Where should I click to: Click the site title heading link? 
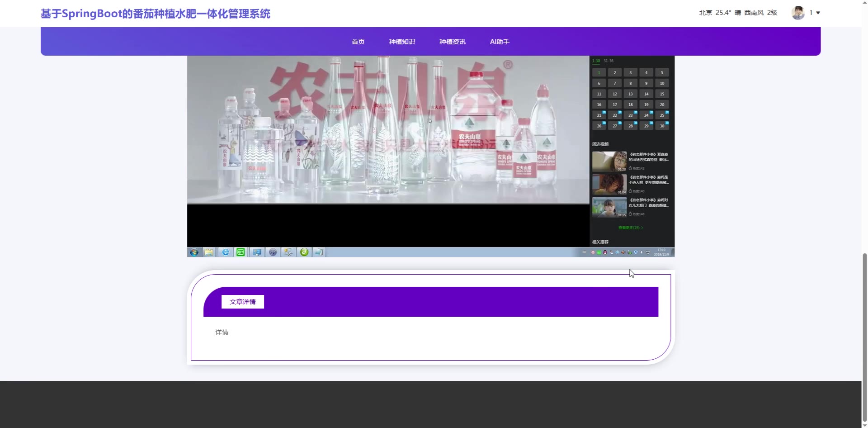[156, 14]
